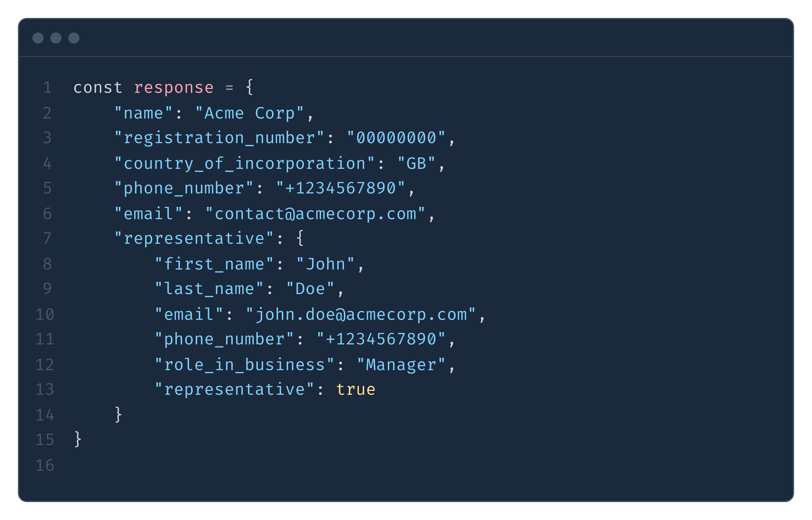Click the closing brace on line 15
The image size is (812, 520).
point(78,439)
